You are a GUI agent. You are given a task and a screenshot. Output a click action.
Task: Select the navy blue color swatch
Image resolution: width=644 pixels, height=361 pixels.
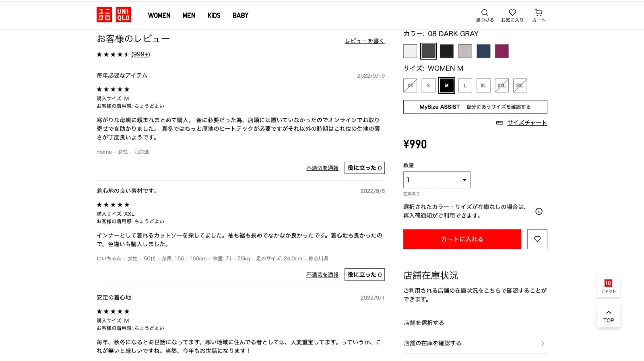coord(483,51)
